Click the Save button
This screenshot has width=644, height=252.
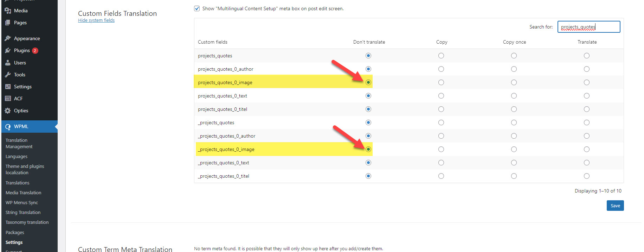pyautogui.click(x=615, y=206)
